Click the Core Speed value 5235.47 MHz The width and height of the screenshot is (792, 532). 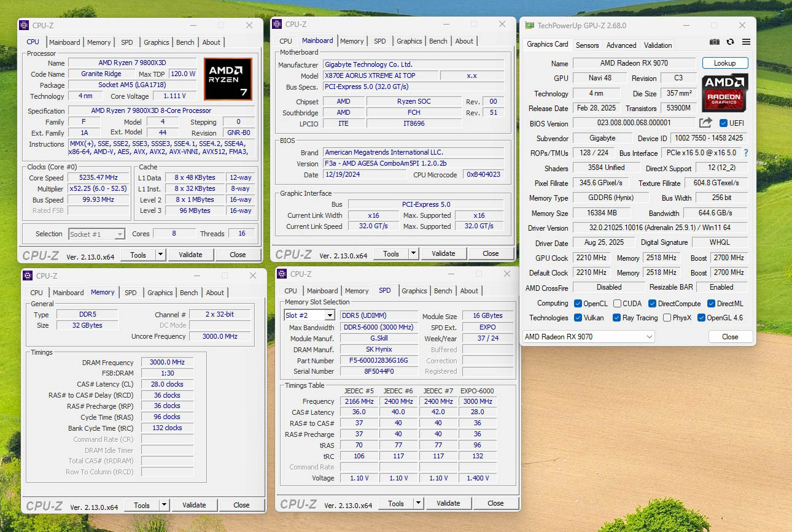coord(98,178)
